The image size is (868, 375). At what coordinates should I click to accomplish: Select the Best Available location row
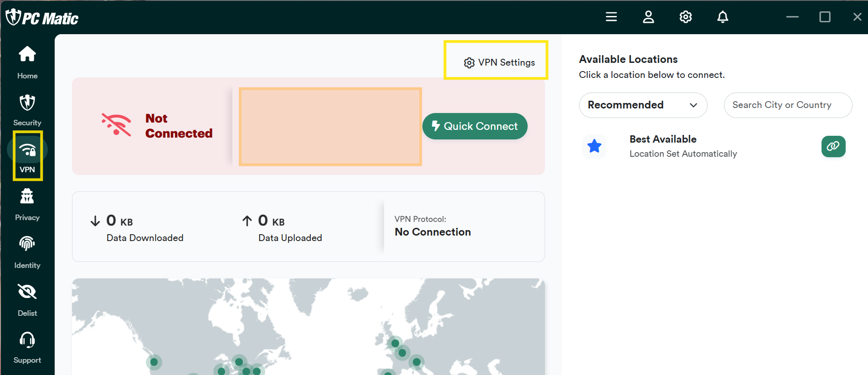(x=714, y=146)
